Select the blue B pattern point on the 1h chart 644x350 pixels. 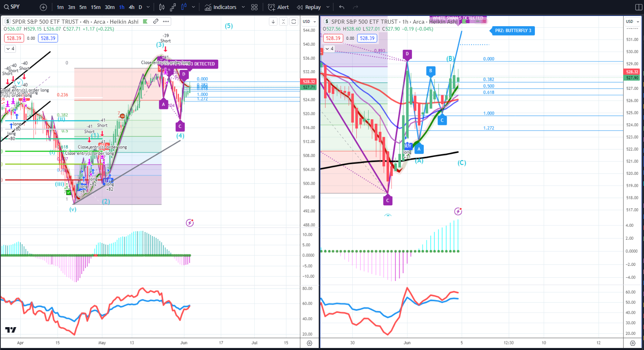click(430, 71)
